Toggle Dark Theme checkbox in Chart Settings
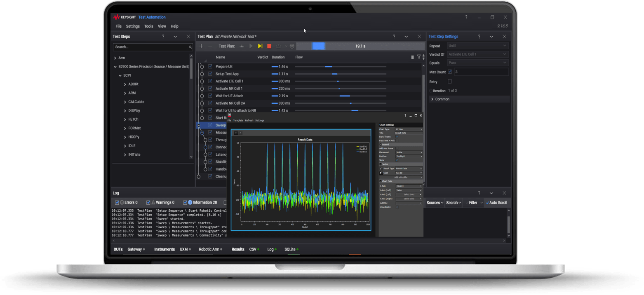Screen dimensions: 644x295 coord(397,136)
